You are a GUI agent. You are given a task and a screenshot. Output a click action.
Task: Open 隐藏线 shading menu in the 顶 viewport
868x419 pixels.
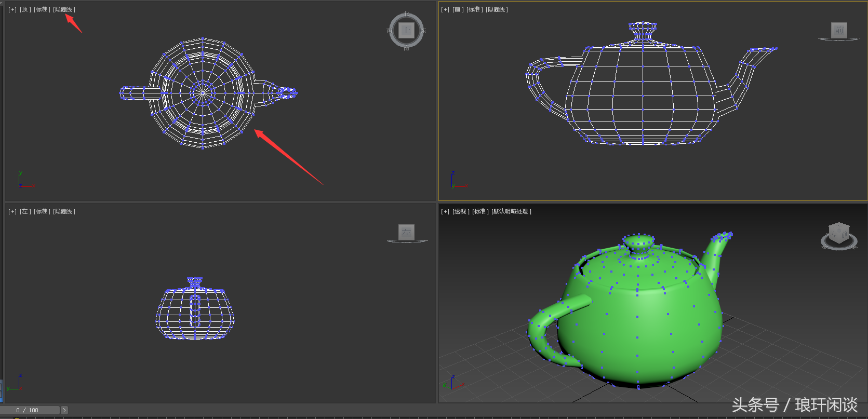[x=64, y=9]
